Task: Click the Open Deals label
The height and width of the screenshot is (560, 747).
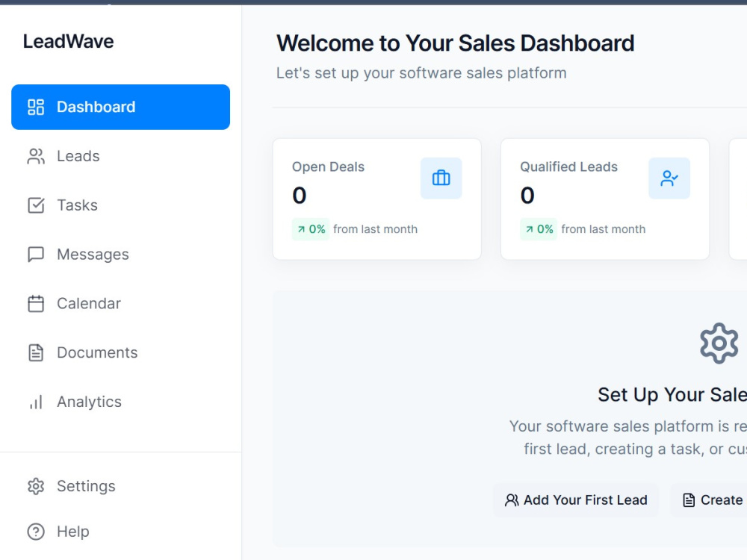Action: coord(328,167)
